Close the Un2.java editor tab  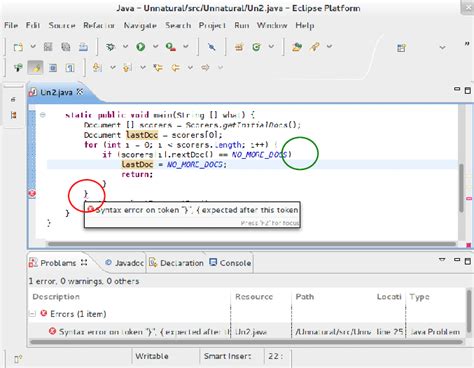click(80, 92)
